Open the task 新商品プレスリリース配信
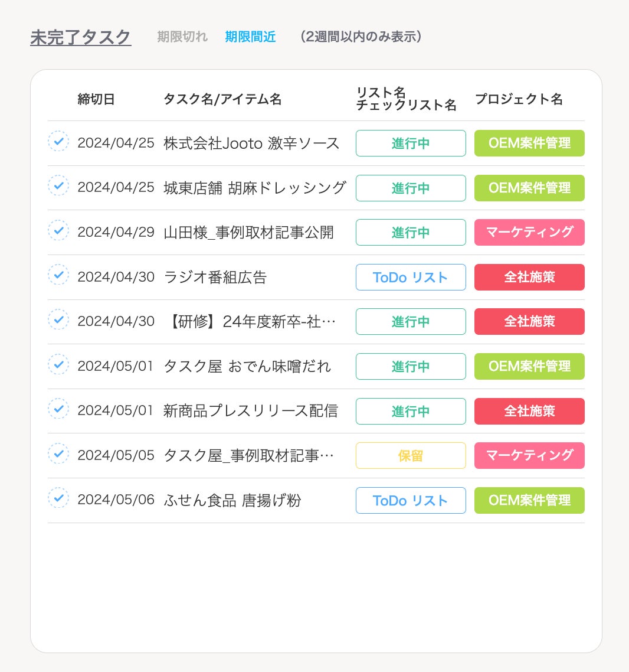This screenshot has height=672, width=629. pyautogui.click(x=251, y=411)
